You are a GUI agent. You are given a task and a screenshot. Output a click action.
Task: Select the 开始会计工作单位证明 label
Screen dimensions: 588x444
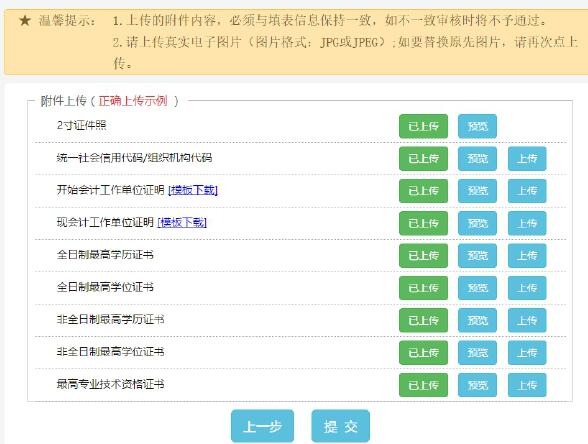coord(110,190)
